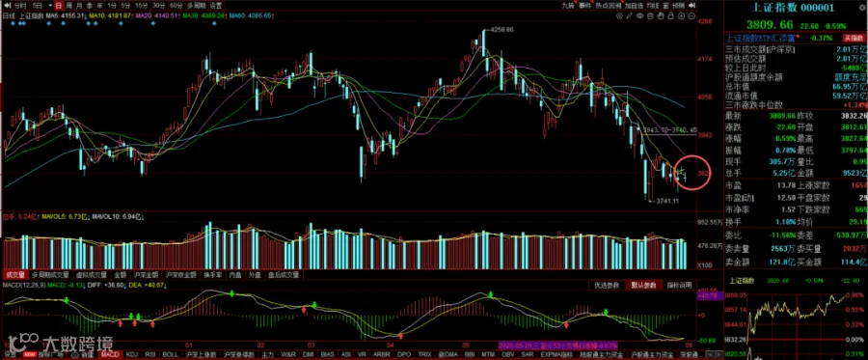This screenshot has width=868, height=360.
Task: Open the 事件 events dropdown
Action: [584, 6]
